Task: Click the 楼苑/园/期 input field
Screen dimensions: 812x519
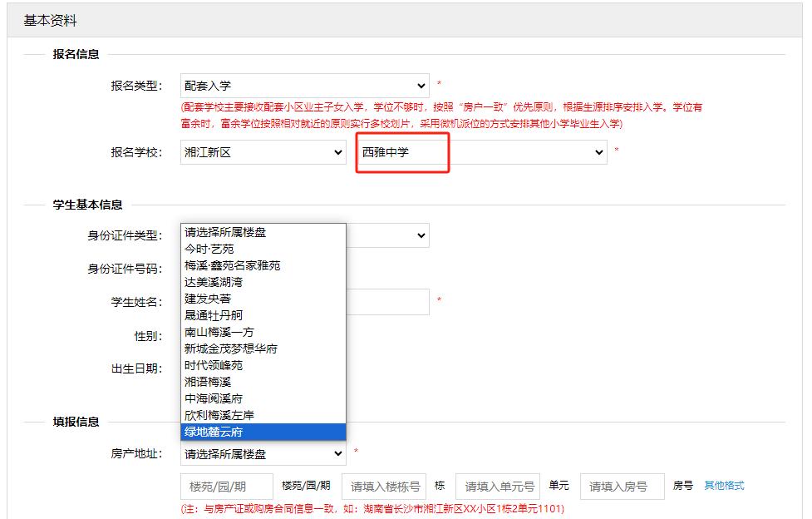Action: coord(227,487)
